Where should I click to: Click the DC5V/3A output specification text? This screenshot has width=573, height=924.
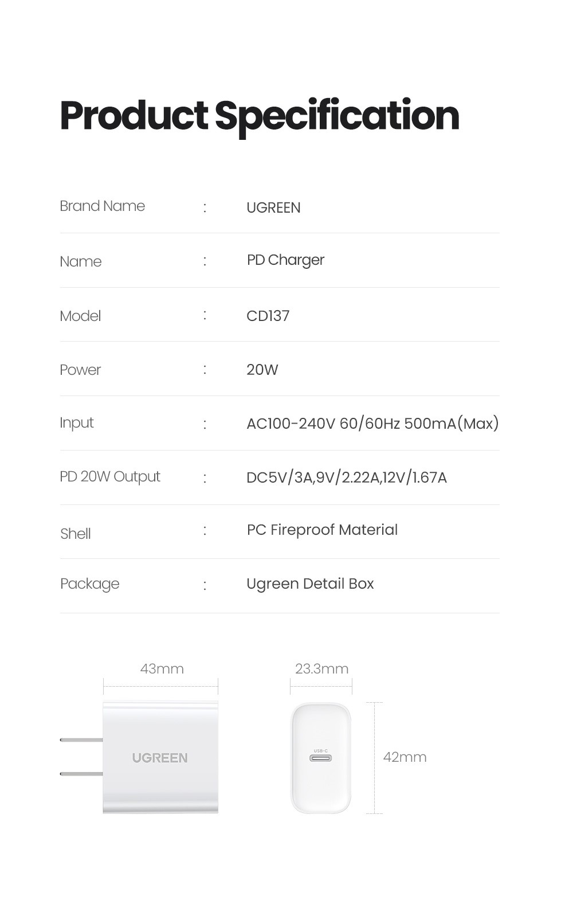point(347,477)
